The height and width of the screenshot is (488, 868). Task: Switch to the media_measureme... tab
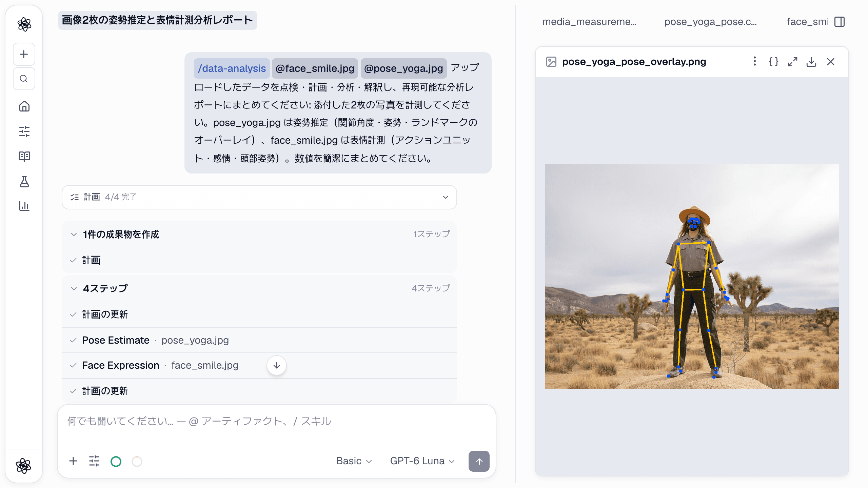(x=589, y=22)
